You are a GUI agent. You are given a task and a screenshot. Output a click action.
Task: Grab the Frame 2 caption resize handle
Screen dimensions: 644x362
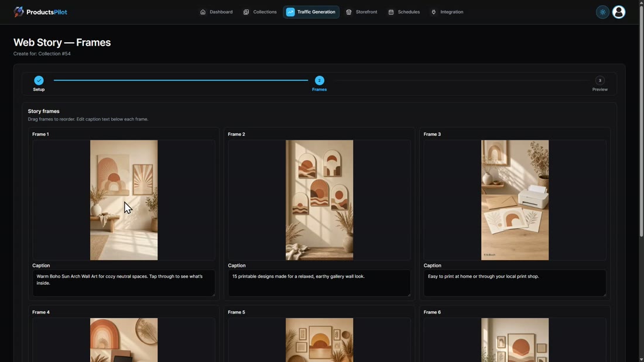pyautogui.click(x=409, y=294)
